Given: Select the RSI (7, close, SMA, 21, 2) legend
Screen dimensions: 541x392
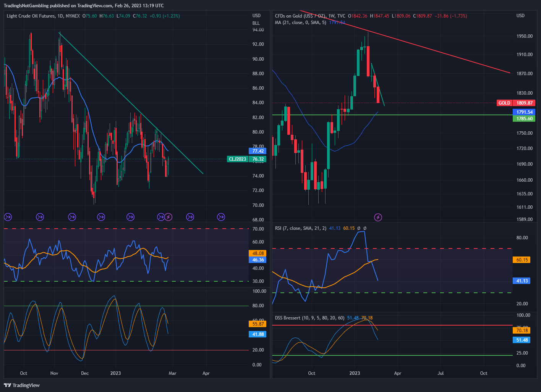Looking at the screenshot, I should (x=301, y=228).
